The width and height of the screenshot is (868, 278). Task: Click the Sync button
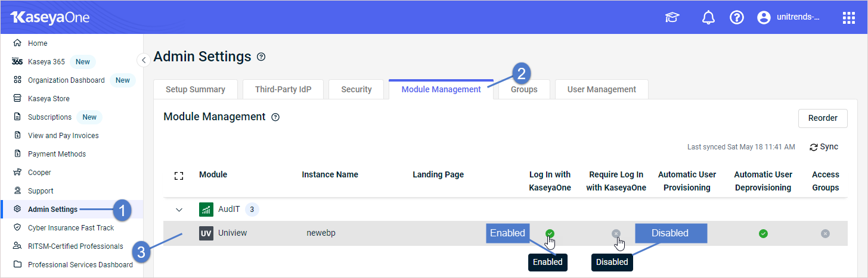pyautogui.click(x=824, y=147)
